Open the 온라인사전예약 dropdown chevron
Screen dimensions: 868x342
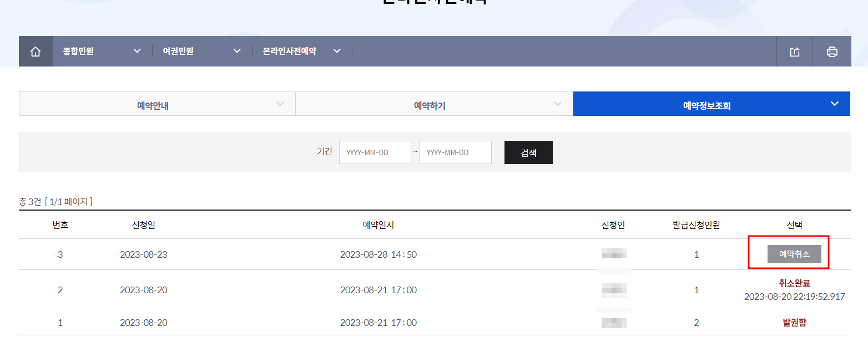pyautogui.click(x=337, y=50)
